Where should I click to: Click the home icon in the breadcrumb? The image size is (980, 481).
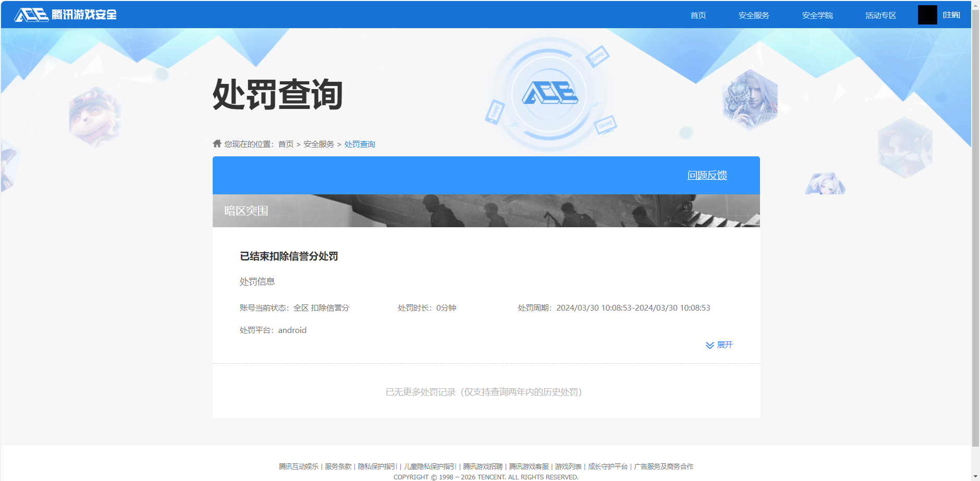click(216, 143)
